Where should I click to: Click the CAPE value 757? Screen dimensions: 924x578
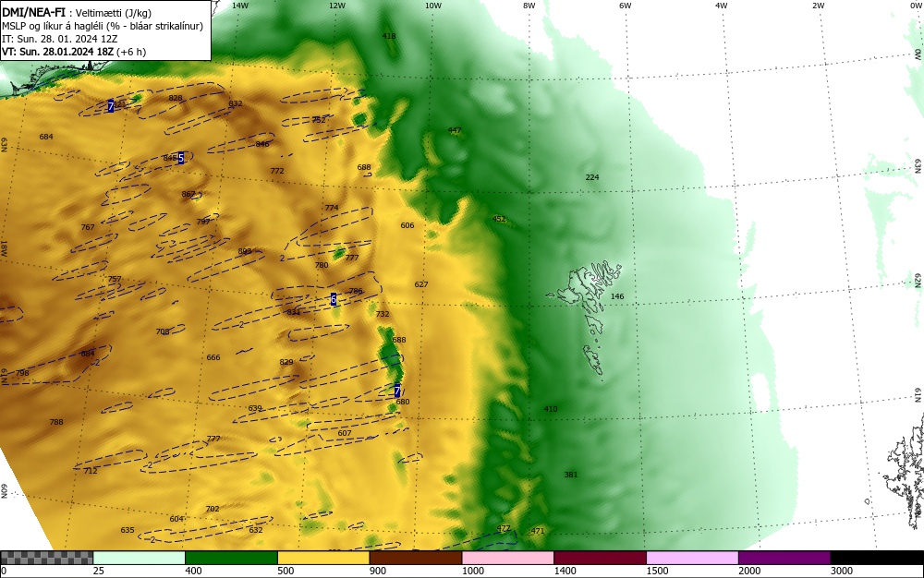point(115,279)
